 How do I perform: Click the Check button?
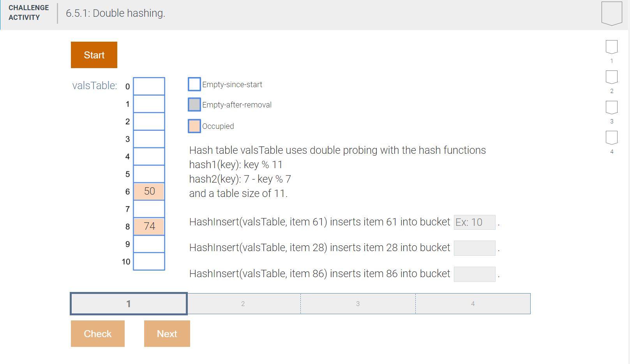click(97, 333)
